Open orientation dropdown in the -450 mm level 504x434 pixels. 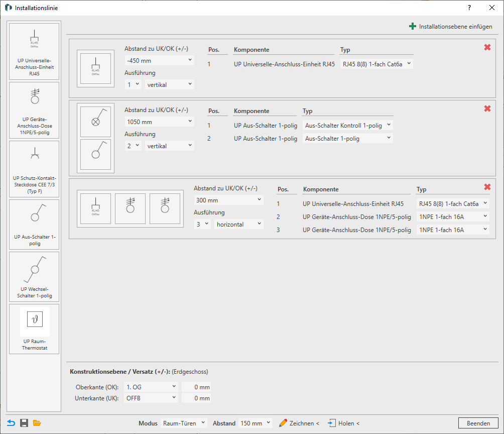click(169, 84)
